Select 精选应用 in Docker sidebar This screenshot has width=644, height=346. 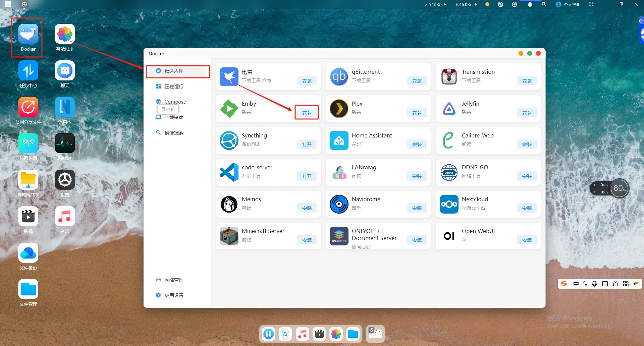click(x=174, y=71)
